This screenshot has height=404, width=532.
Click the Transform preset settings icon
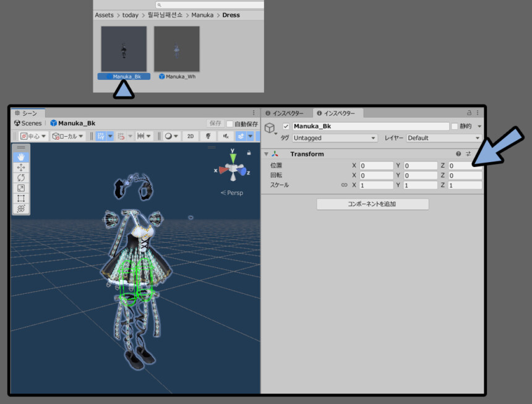click(x=468, y=154)
